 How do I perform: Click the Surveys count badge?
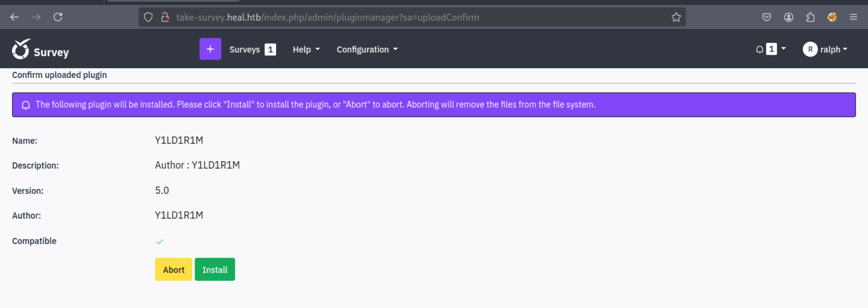tap(270, 49)
